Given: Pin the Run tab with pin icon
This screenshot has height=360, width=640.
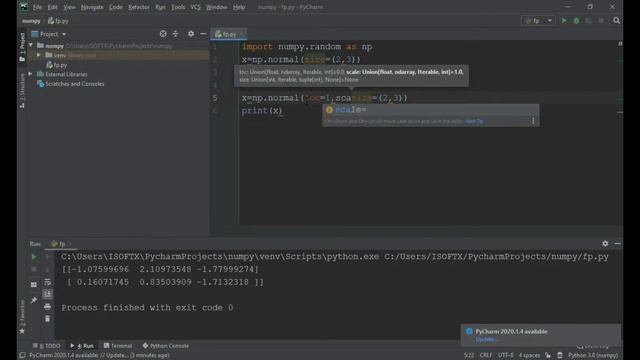Looking at the screenshot, I should [x=34, y=300].
